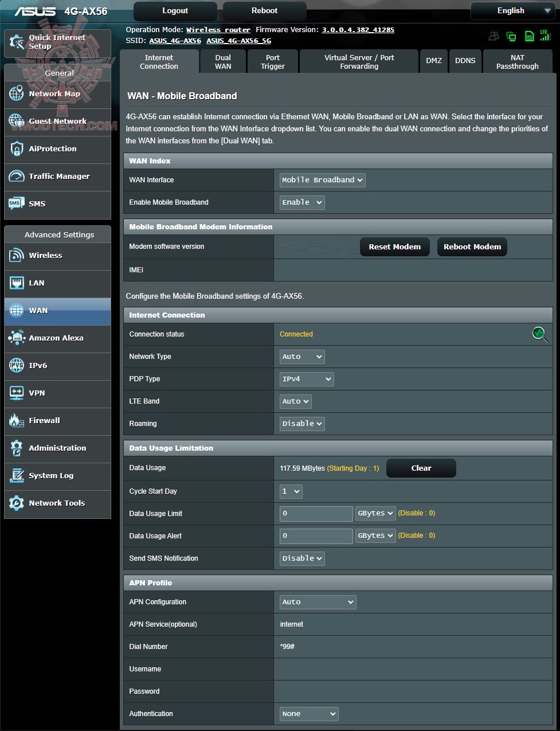The image size is (560, 731).
Task: Open the English language selector
Action: tap(512, 11)
